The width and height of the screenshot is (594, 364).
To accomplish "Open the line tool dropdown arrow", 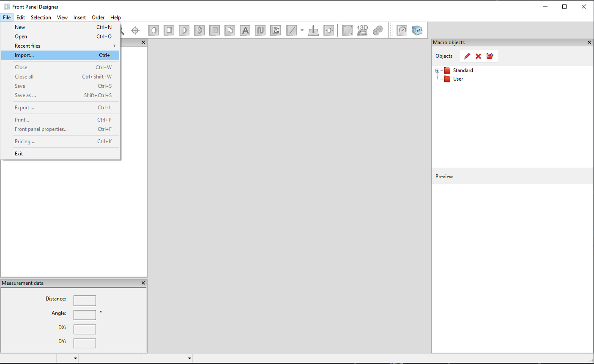I will pos(302,30).
